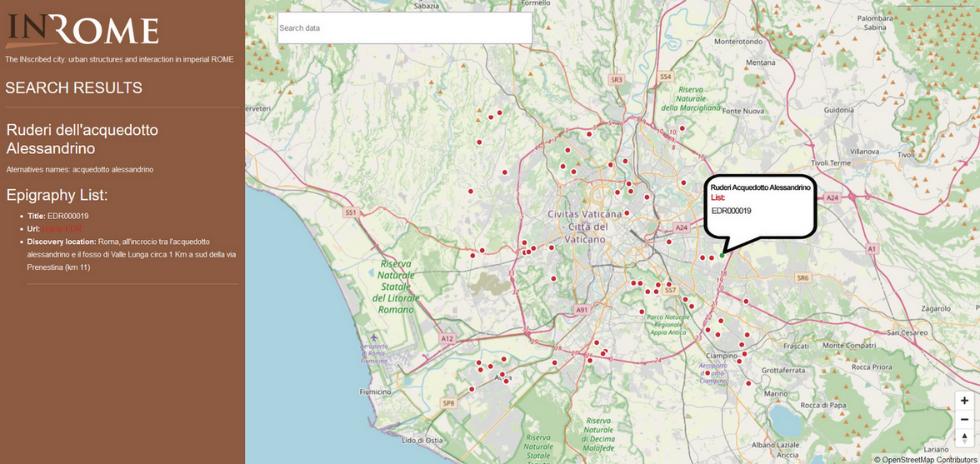Click the Epigraphy List heading

[57, 196]
